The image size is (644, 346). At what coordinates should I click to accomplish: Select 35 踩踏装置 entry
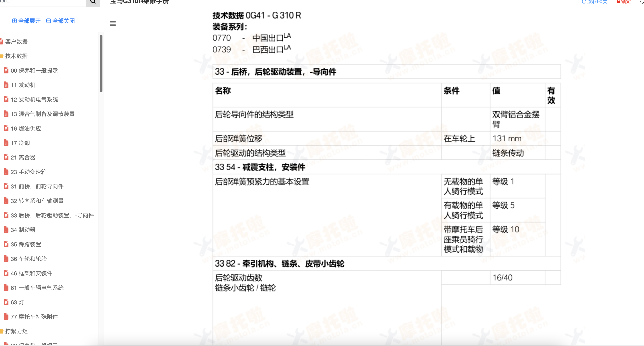pyautogui.click(x=26, y=244)
